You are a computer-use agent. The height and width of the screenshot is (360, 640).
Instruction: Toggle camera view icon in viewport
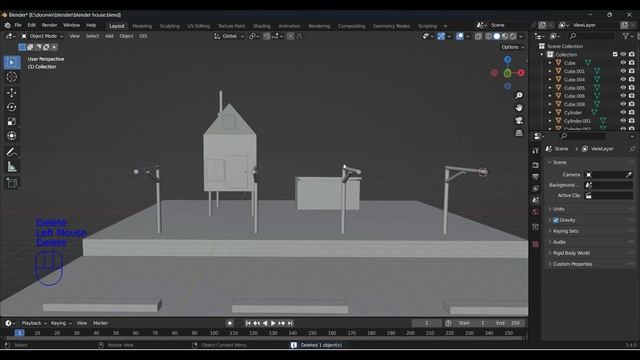pyautogui.click(x=519, y=120)
